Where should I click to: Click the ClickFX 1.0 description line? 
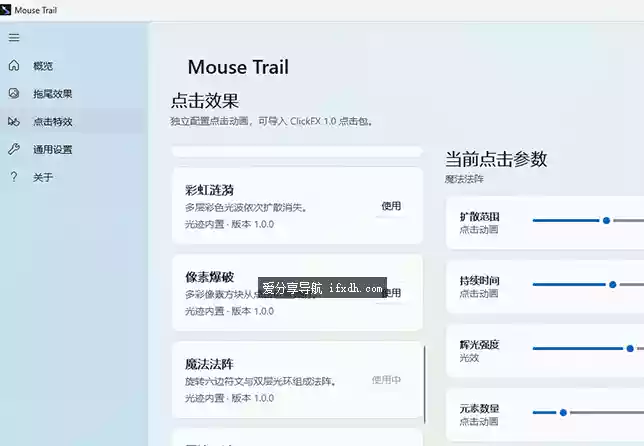pyautogui.click(x=271, y=122)
